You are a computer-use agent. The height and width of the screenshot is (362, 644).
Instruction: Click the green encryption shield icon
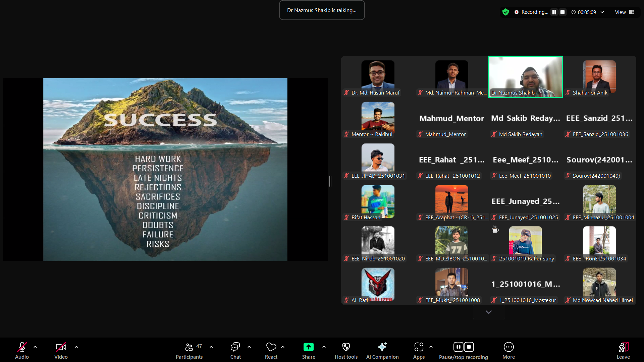click(505, 12)
